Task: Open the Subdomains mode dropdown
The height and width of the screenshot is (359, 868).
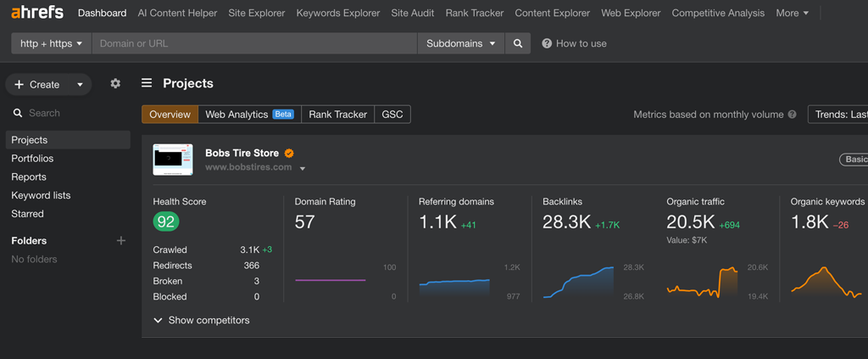Action: pyautogui.click(x=460, y=43)
